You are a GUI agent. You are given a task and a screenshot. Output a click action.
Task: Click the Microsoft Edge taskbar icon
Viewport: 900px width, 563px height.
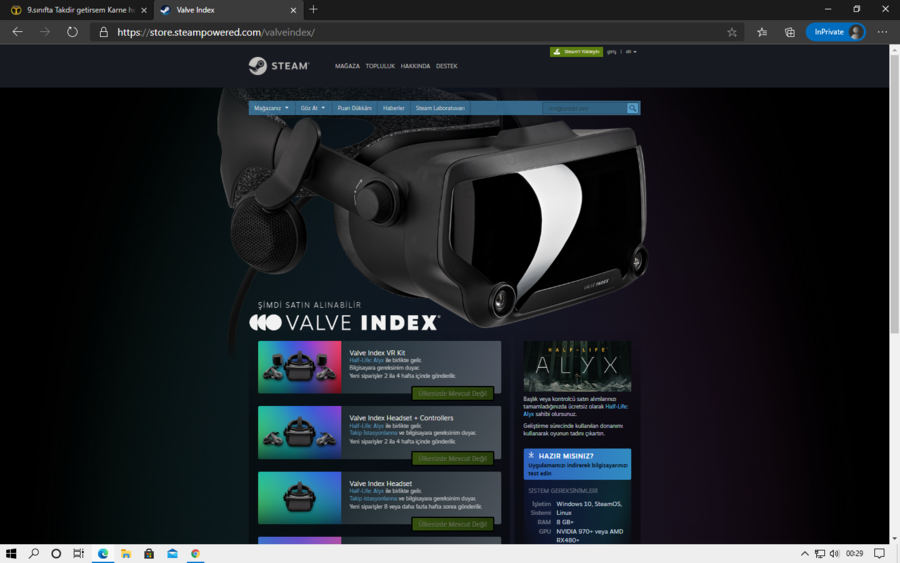(x=103, y=553)
